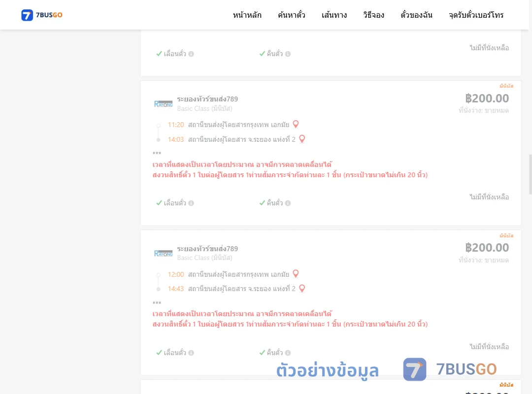Image resolution: width=532 pixels, height=394 pixels.
Task: Click the green check next to เลื่อนตั๋ว in 11:20 card
Action: (x=159, y=203)
